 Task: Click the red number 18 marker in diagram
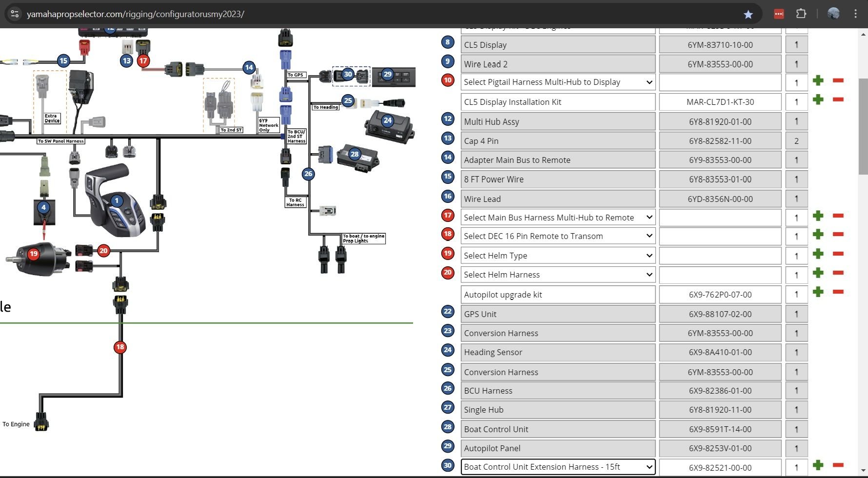[120, 347]
